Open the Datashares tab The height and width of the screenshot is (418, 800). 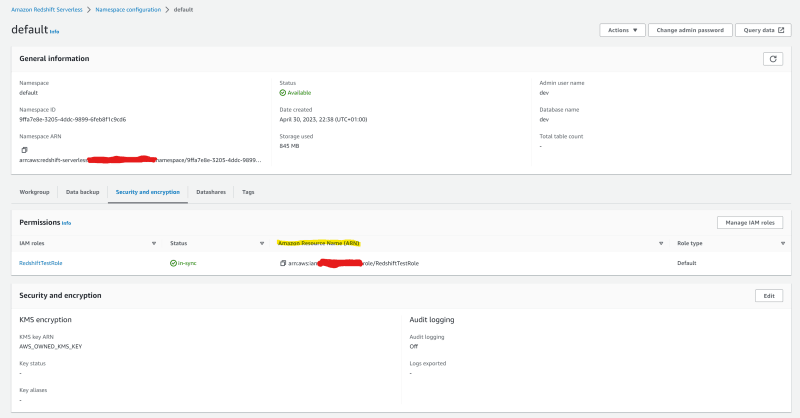[x=211, y=192]
